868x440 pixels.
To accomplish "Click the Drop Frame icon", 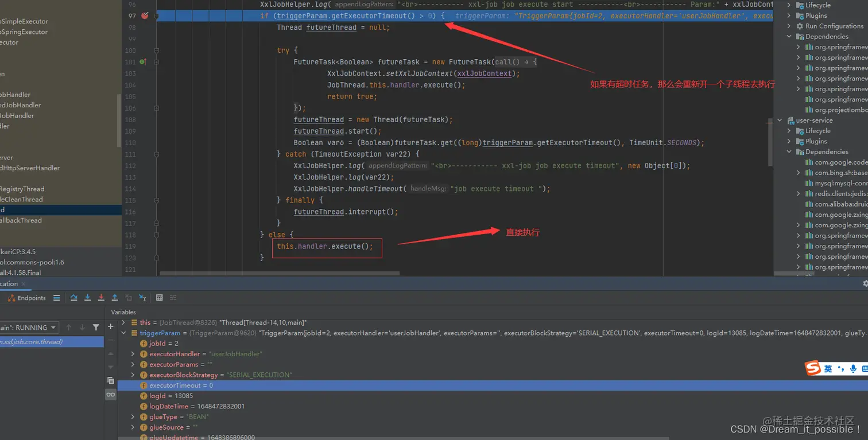I will (129, 298).
